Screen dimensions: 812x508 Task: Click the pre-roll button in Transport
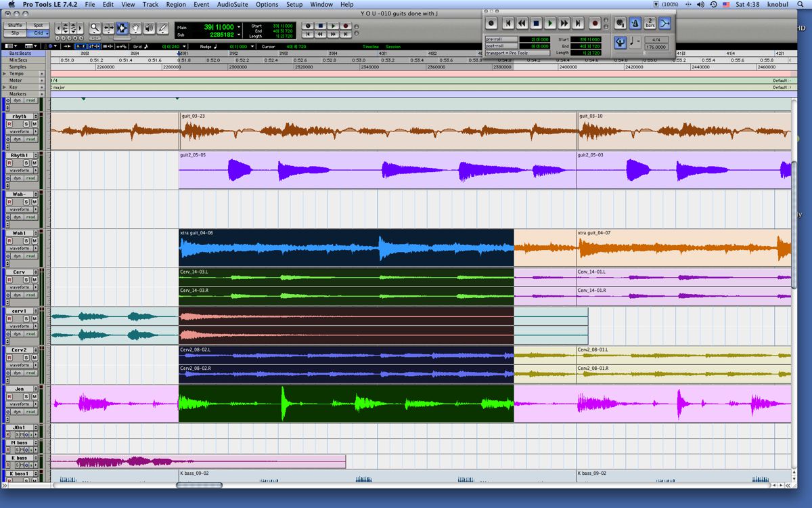[x=501, y=39]
